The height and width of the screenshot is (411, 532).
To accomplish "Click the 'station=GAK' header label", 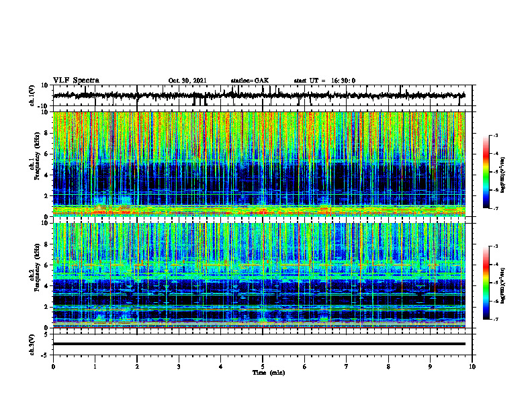I will point(250,81).
